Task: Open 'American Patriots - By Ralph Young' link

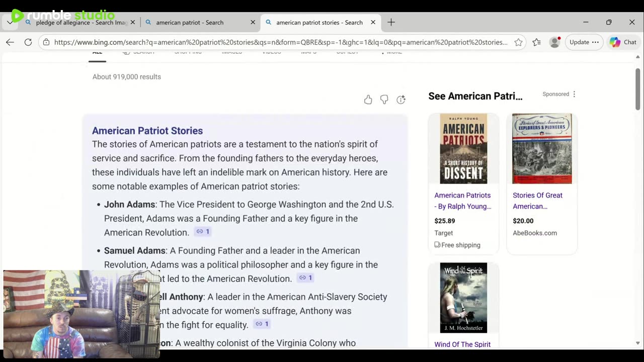Action: pos(462,201)
